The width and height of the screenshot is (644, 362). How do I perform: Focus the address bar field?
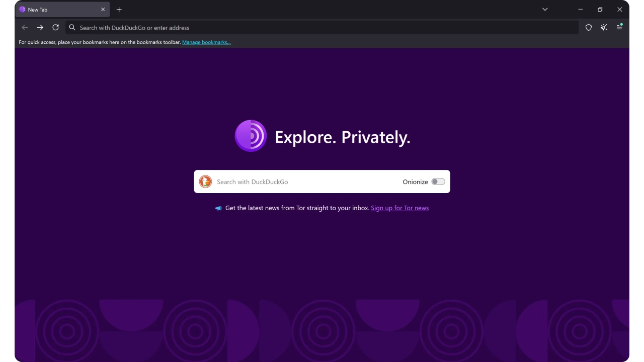click(x=322, y=28)
